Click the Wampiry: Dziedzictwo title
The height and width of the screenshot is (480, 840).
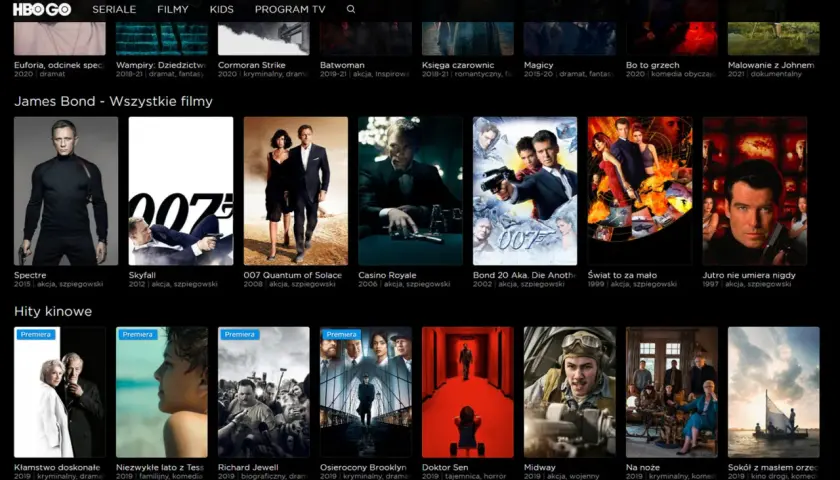coord(161,65)
